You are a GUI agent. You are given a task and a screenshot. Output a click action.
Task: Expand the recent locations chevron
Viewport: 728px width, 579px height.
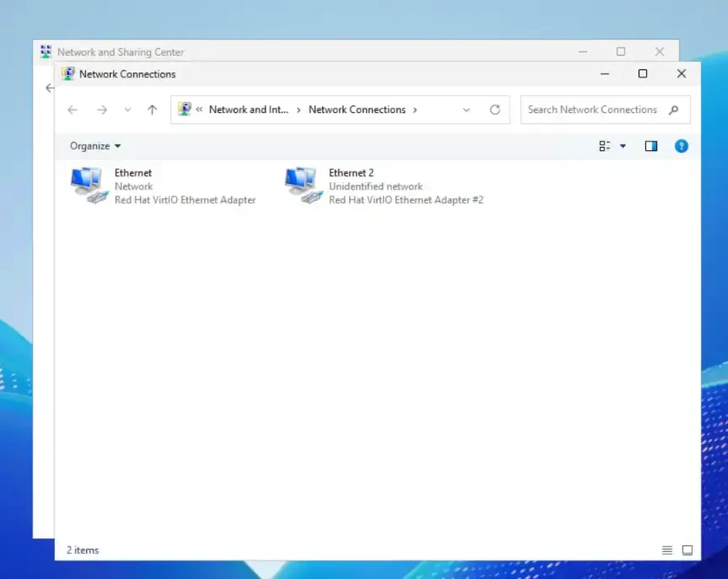pos(127,110)
